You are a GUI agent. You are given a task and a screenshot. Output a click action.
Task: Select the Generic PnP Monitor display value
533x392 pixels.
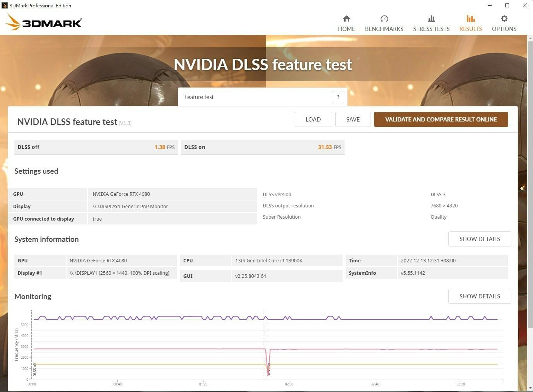(130, 207)
